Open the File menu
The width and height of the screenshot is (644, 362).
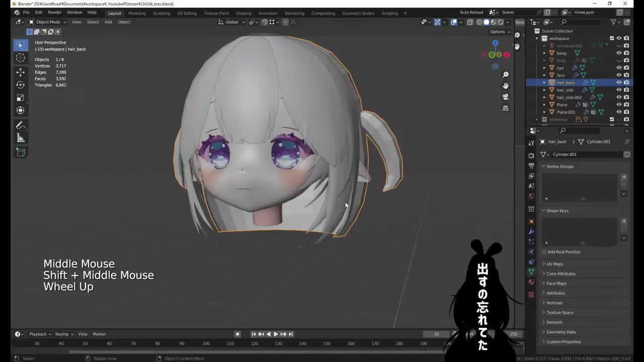point(26,13)
